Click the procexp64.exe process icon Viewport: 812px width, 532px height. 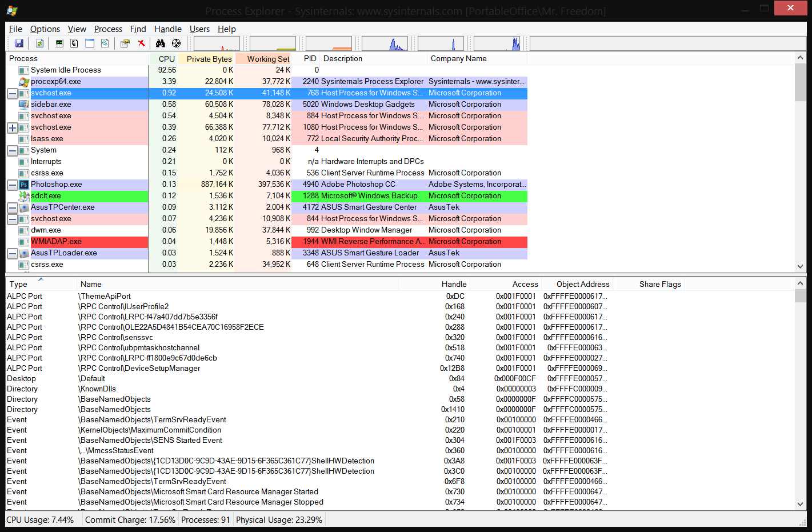pyautogui.click(x=24, y=82)
